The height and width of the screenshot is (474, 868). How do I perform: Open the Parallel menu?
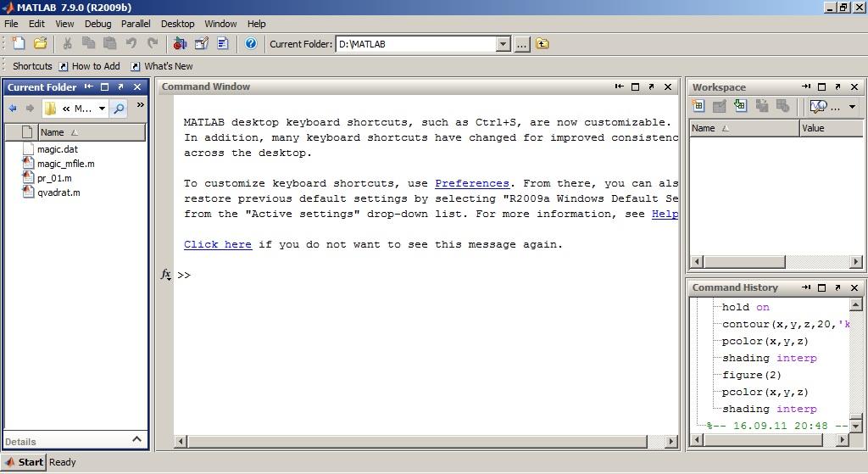136,24
